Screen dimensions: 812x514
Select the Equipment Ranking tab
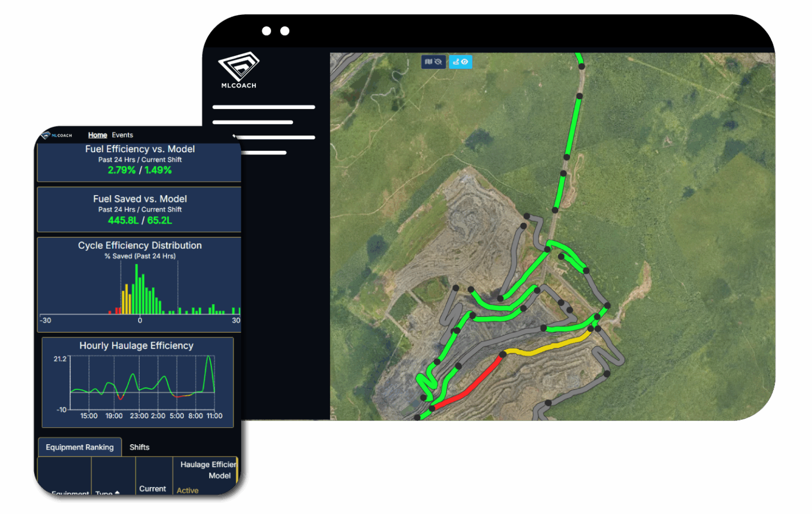[80, 447]
